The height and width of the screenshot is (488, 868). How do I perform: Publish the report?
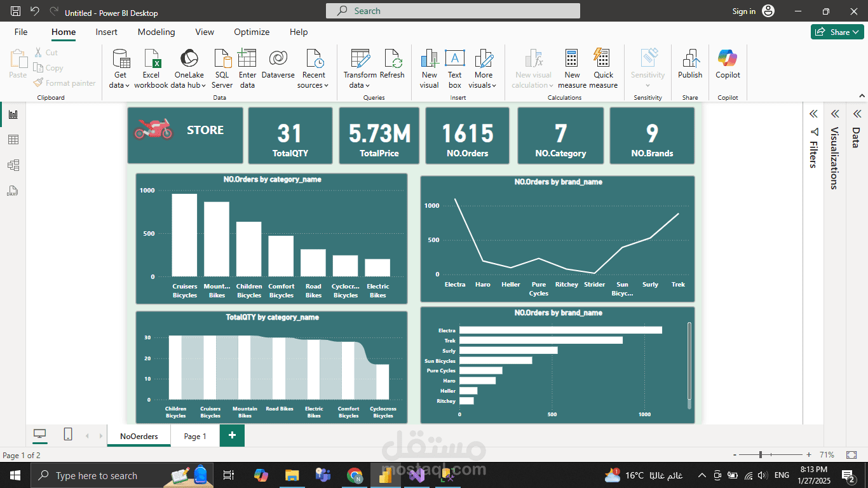pyautogui.click(x=690, y=65)
